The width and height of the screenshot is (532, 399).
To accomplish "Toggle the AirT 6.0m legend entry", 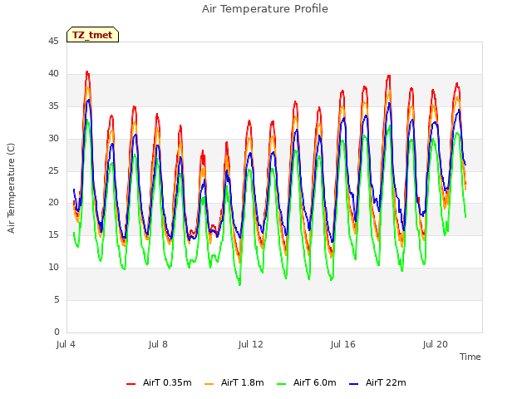I will (x=307, y=382).
